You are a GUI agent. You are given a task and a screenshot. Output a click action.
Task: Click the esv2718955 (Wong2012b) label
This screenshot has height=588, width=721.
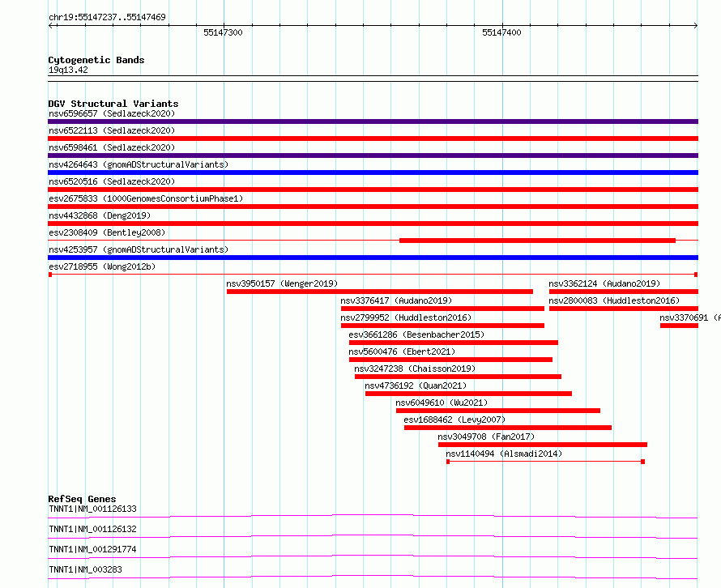102,266
